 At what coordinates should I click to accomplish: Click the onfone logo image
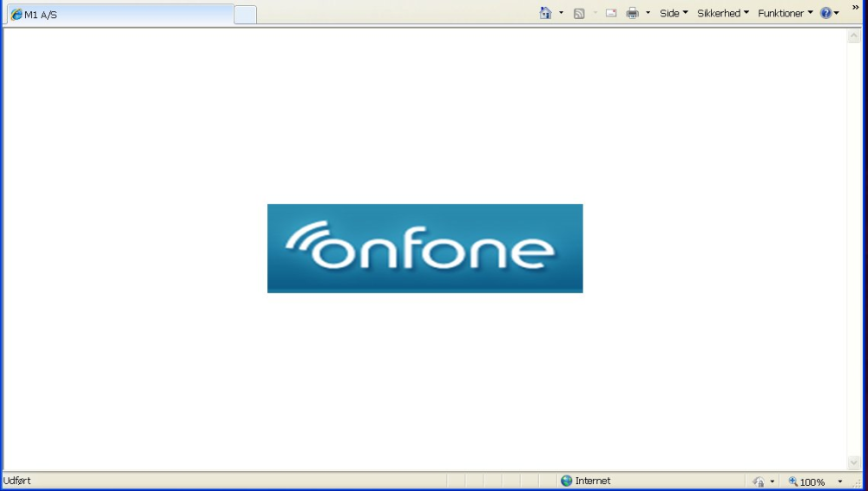pos(425,249)
